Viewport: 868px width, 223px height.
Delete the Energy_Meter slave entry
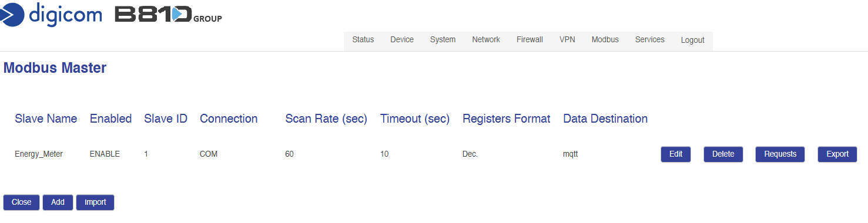click(723, 154)
